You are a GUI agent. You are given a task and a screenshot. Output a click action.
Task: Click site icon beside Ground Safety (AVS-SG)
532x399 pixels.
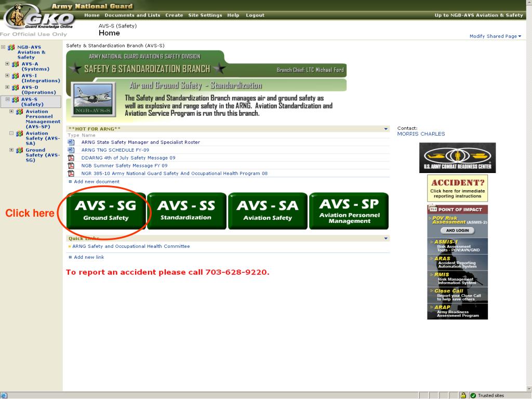19,150
